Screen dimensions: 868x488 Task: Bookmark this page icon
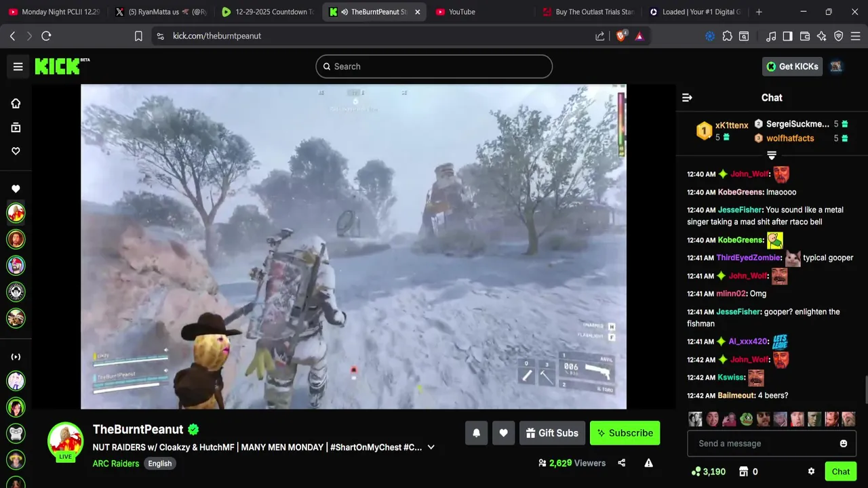[138, 36]
